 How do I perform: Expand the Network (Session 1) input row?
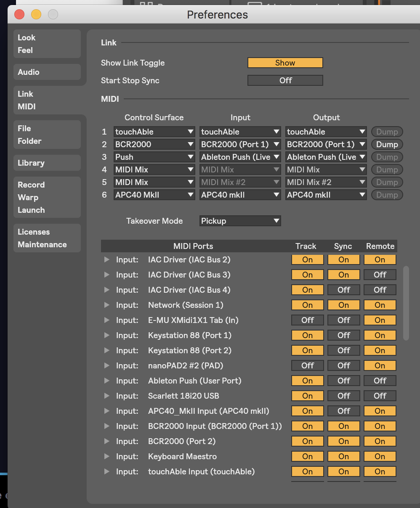tap(107, 305)
